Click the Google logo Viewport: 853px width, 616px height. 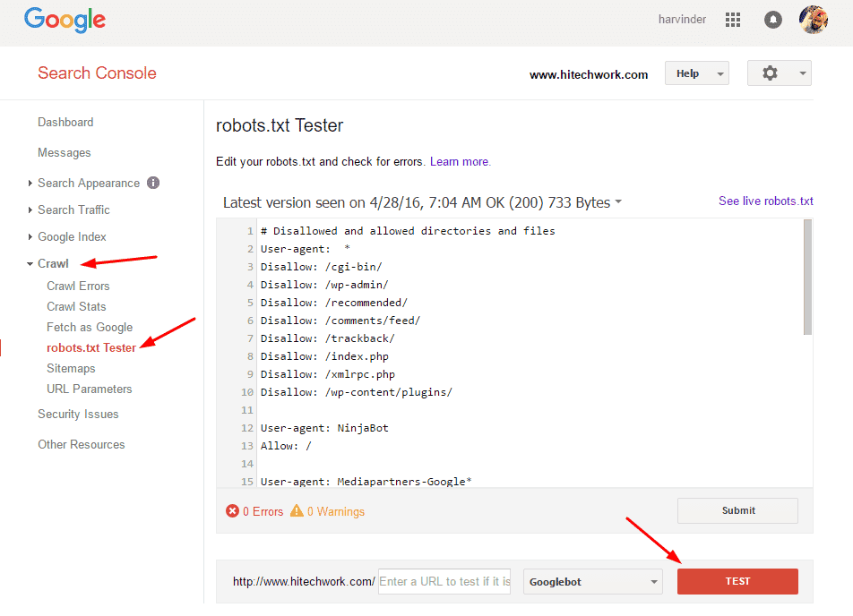[65, 20]
